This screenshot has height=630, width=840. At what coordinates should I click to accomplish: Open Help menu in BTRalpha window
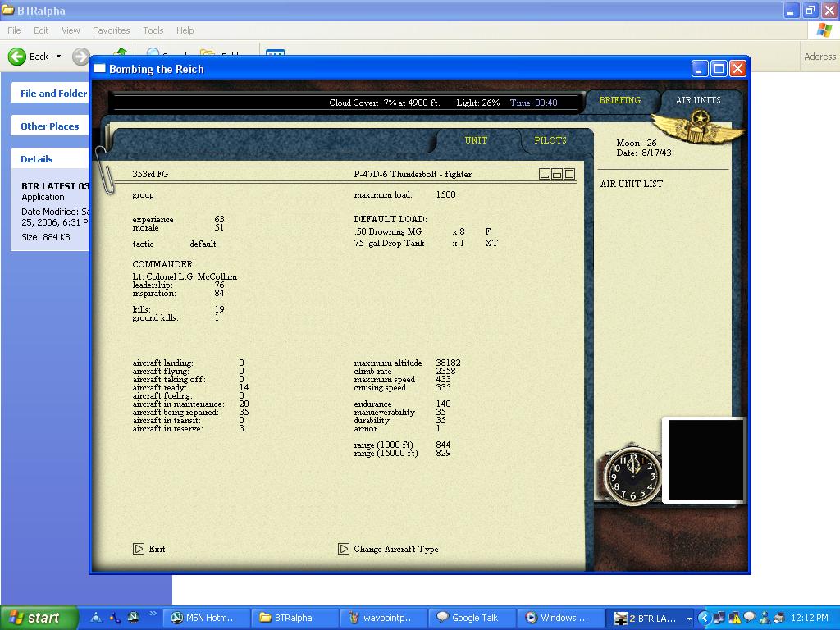(185, 30)
